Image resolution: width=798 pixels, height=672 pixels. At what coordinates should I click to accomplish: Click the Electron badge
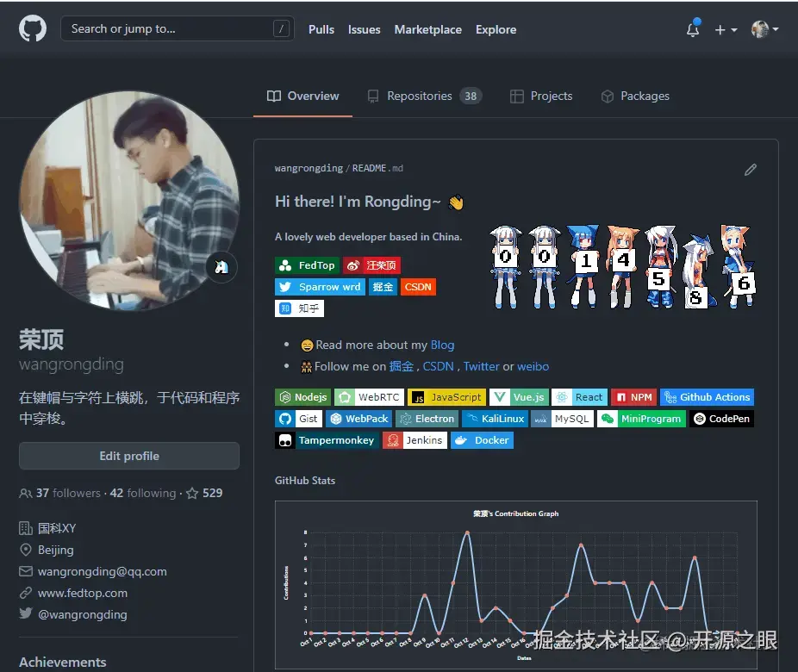click(427, 419)
